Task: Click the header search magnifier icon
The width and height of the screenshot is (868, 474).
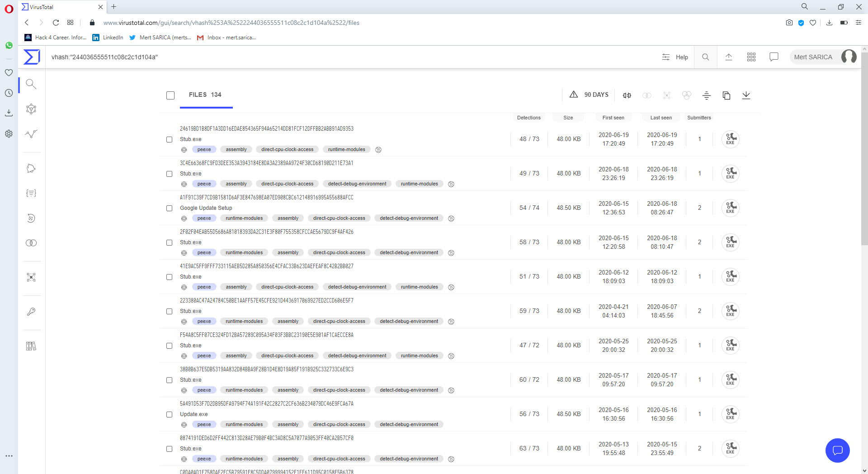Action: 705,57
